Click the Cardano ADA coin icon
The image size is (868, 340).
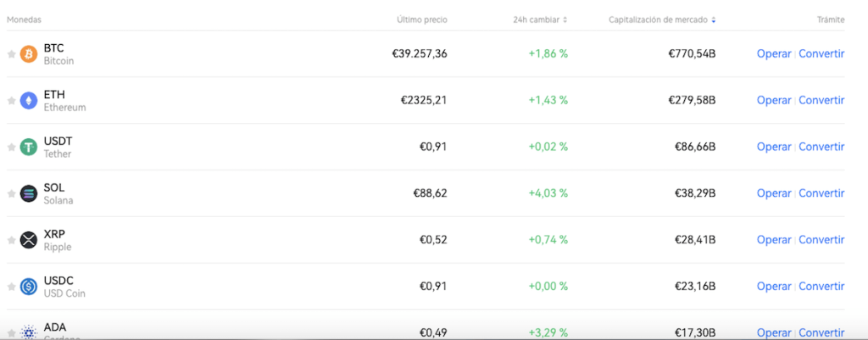tap(29, 332)
